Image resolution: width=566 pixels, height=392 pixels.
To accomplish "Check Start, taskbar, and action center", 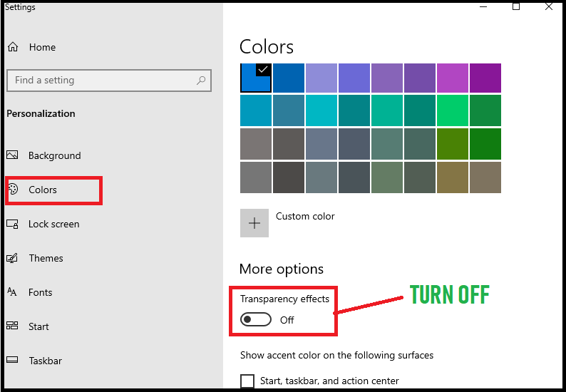I will (247, 381).
